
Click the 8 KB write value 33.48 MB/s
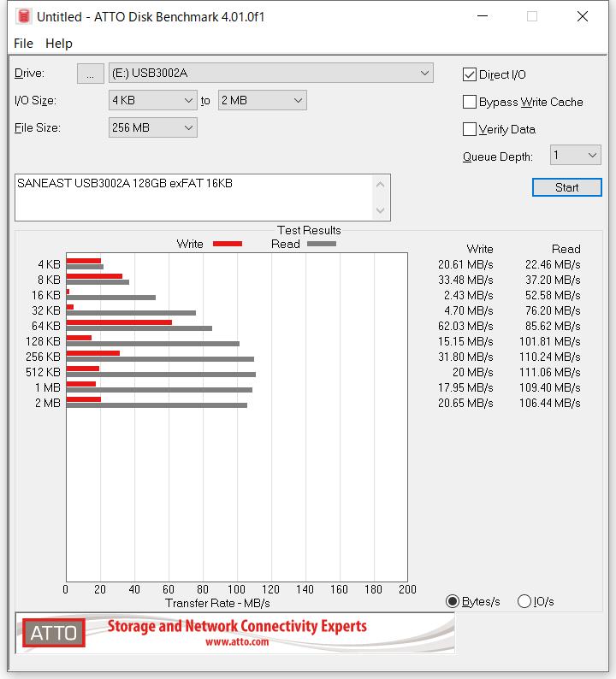pos(465,280)
